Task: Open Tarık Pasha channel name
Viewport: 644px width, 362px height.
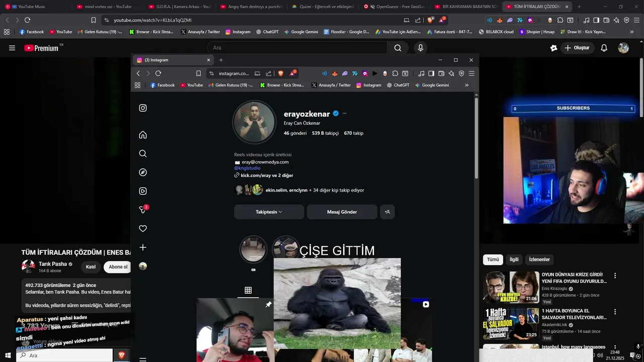Action: 53,264
